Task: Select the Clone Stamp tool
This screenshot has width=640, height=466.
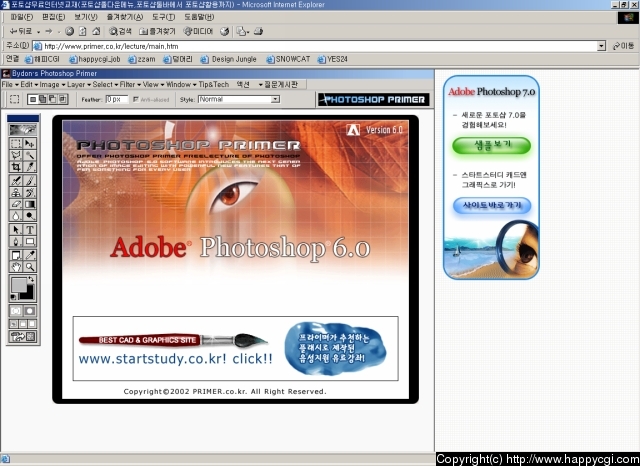Action: point(16,193)
